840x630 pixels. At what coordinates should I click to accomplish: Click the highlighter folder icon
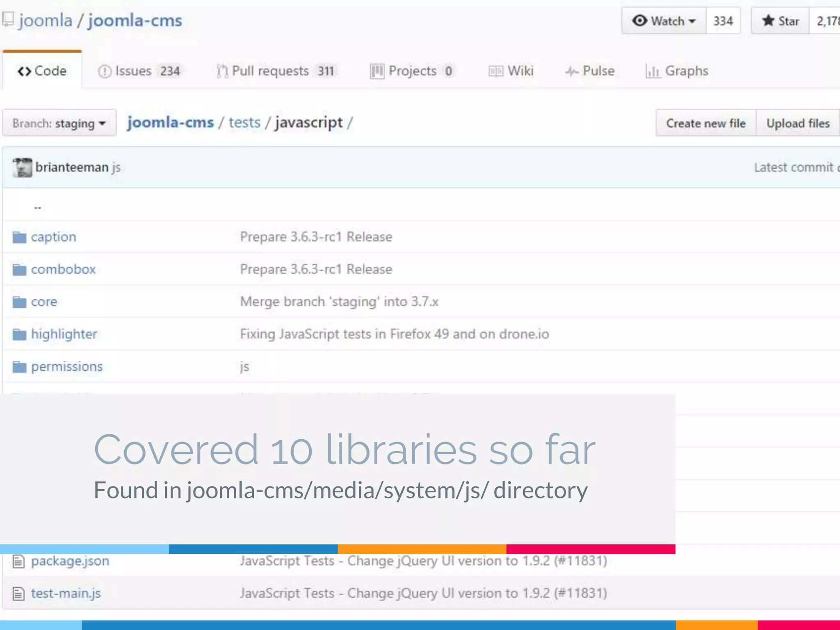point(19,334)
